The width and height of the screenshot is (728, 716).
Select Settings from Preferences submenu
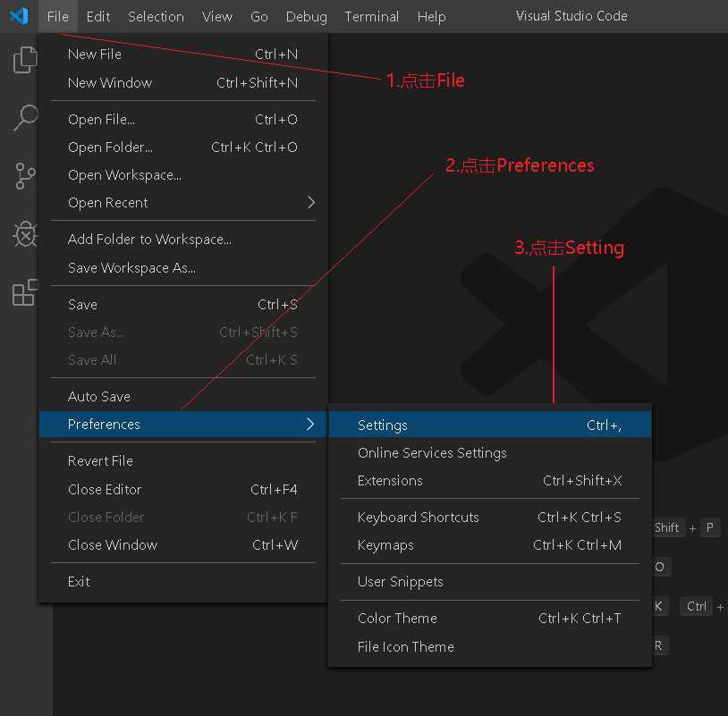pos(383,425)
